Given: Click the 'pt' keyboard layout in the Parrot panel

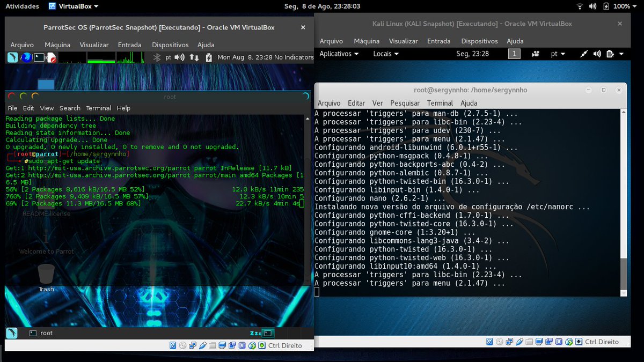Looking at the screenshot, I should click(168, 57).
